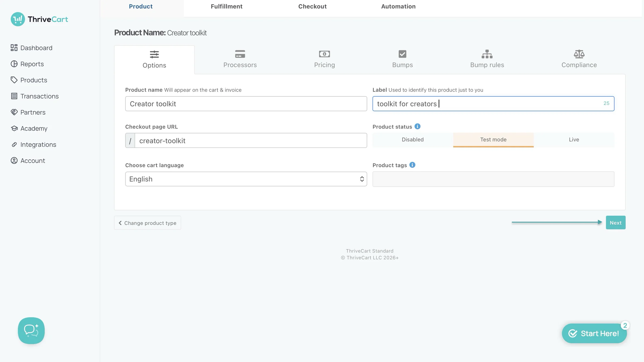Switch to the Options sub-tab

tap(154, 60)
